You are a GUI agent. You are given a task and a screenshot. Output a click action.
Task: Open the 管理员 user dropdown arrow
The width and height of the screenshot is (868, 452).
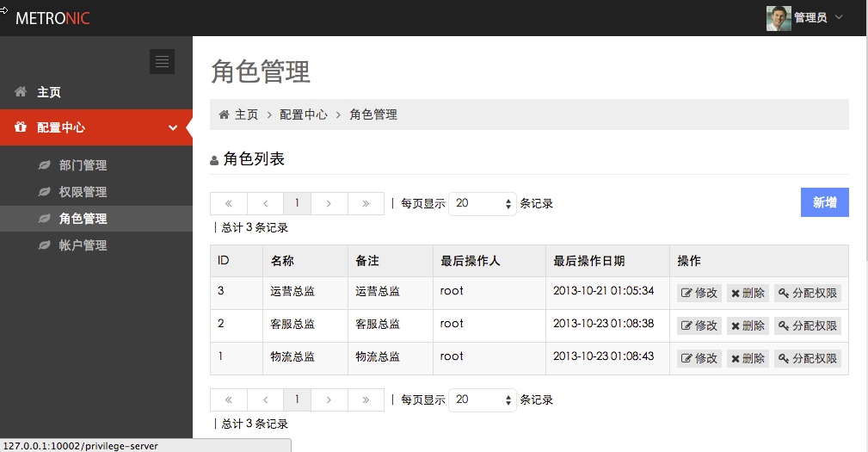pyautogui.click(x=839, y=17)
